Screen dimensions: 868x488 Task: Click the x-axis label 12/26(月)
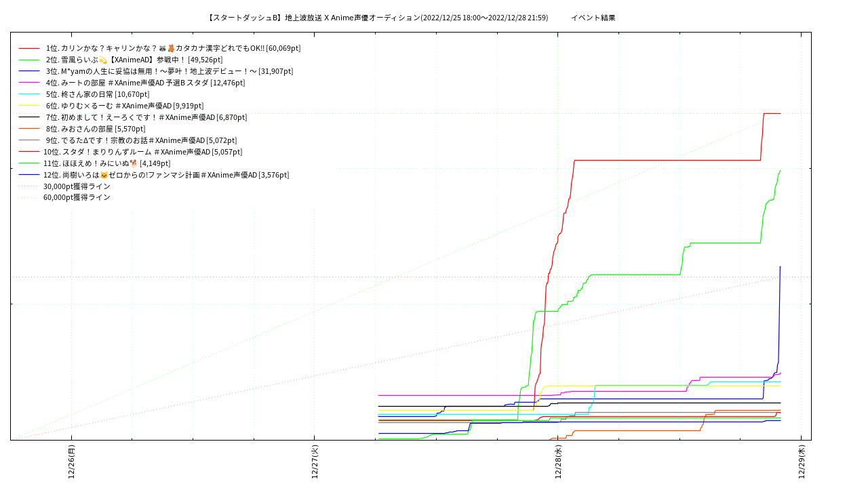(x=71, y=462)
